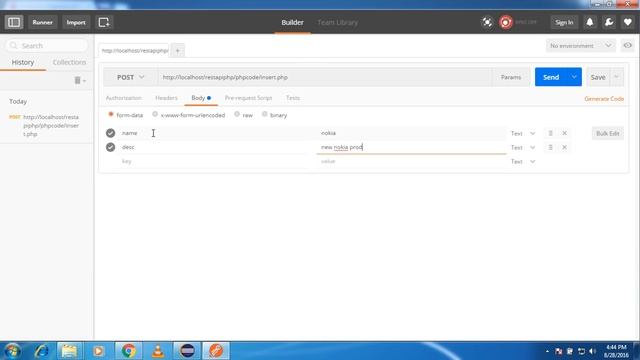
Task: Open the Headers tab
Action: click(166, 98)
